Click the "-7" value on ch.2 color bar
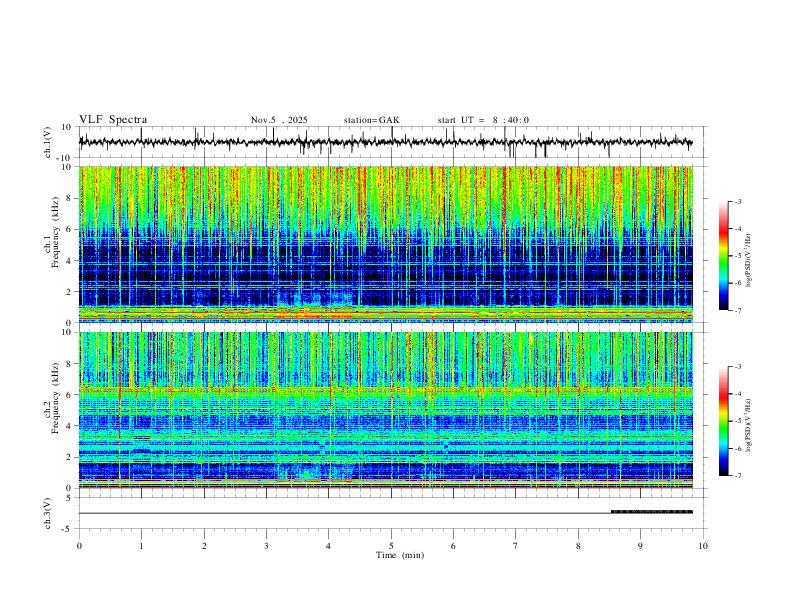 (x=737, y=476)
